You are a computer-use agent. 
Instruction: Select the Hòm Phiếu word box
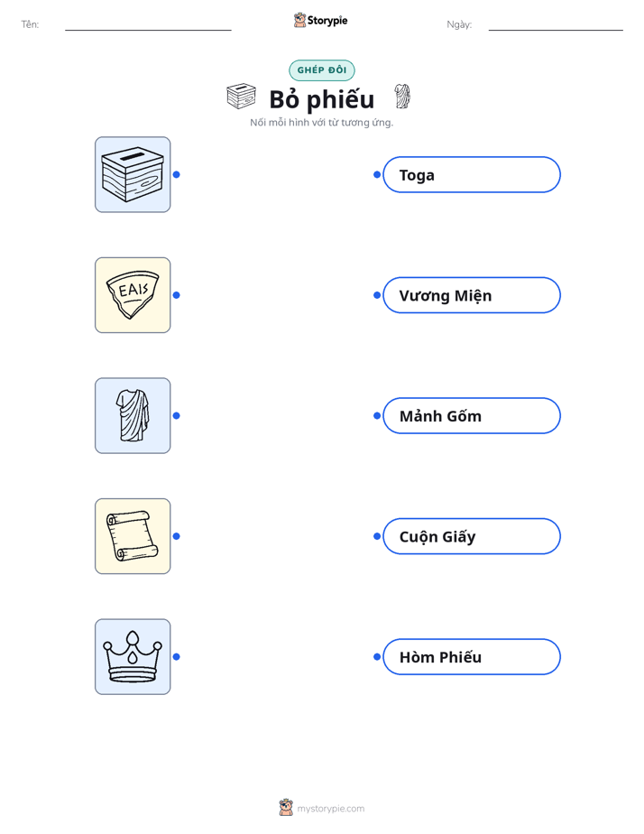(472, 657)
